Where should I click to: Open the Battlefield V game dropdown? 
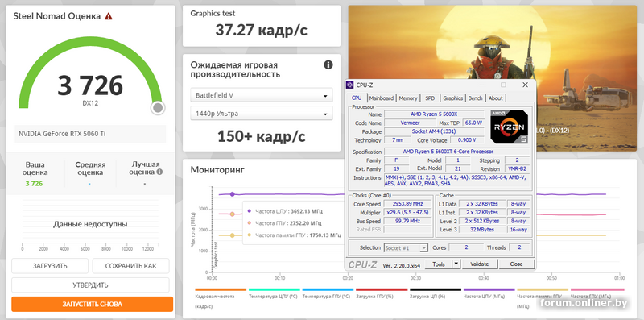pyautogui.click(x=261, y=95)
